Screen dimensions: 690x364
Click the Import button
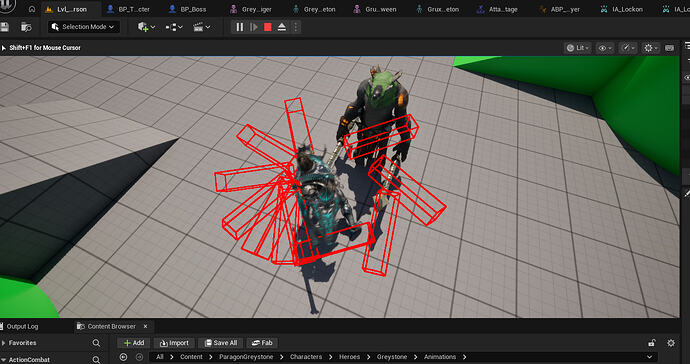(174, 343)
